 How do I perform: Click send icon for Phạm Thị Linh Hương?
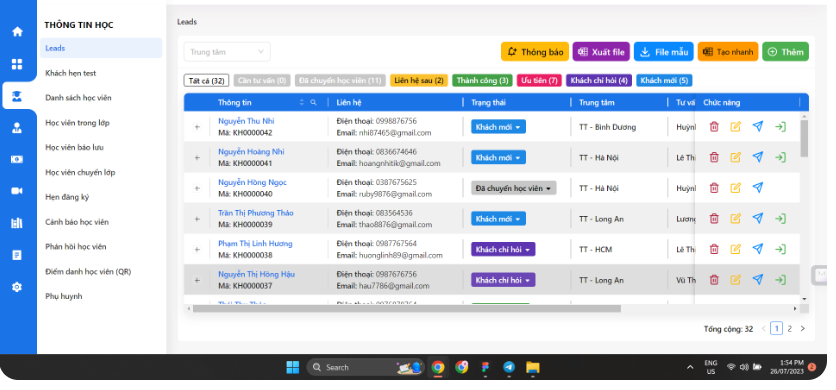click(758, 249)
